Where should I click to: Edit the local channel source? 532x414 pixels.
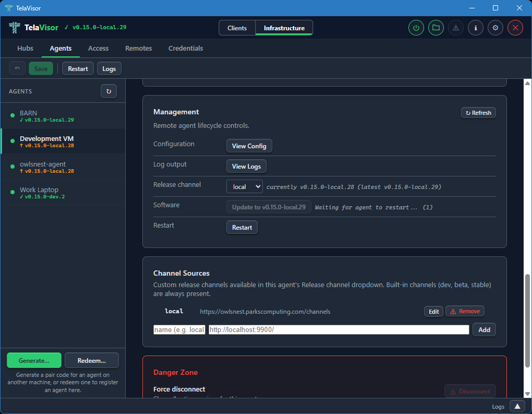click(x=433, y=312)
